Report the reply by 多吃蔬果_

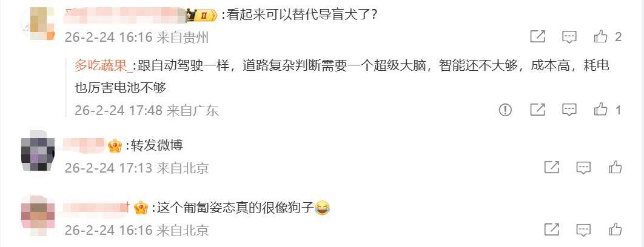coord(505,110)
